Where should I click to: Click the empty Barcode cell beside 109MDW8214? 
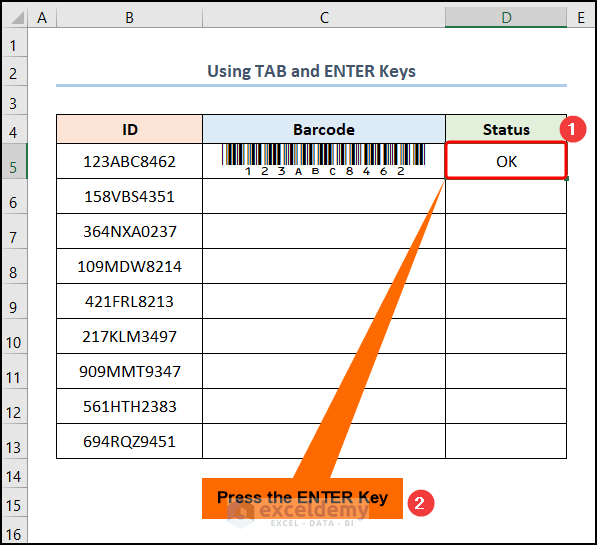(x=324, y=266)
